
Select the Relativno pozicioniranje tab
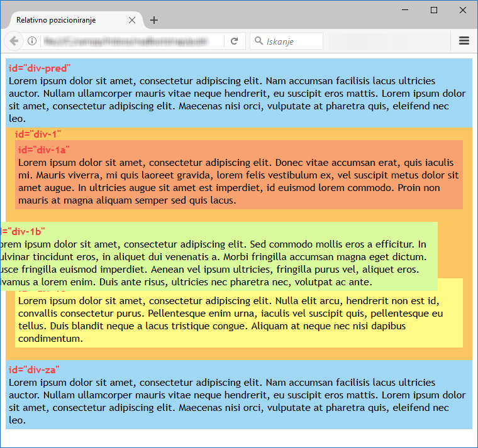click(x=76, y=20)
